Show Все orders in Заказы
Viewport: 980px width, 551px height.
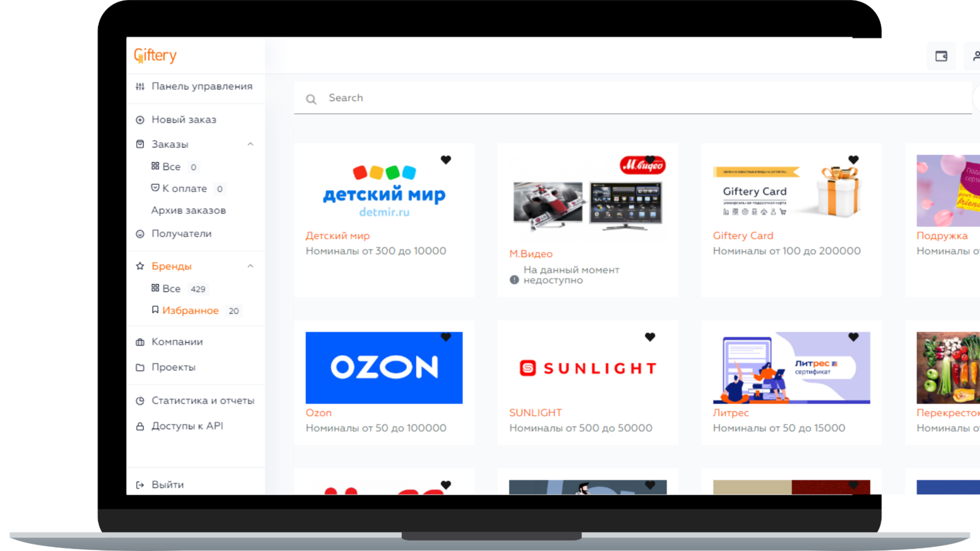171,167
